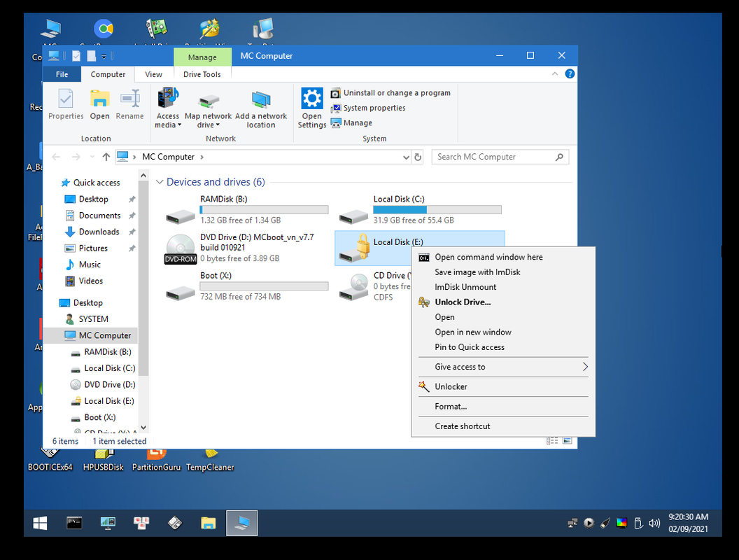Click the Open Settings gear icon
Viewport: 739px width, 560px height.
tap(312, 99)
